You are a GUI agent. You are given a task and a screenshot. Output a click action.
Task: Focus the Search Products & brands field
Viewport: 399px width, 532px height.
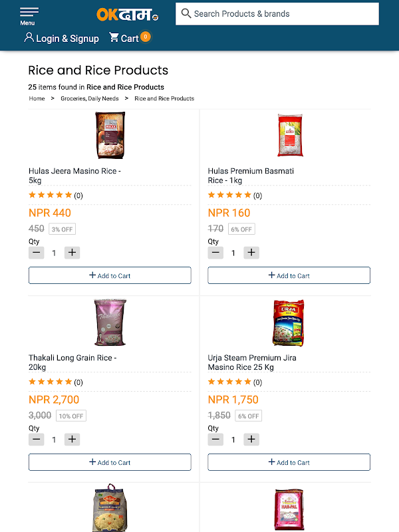pyautogui.click(x=283, y=13)
